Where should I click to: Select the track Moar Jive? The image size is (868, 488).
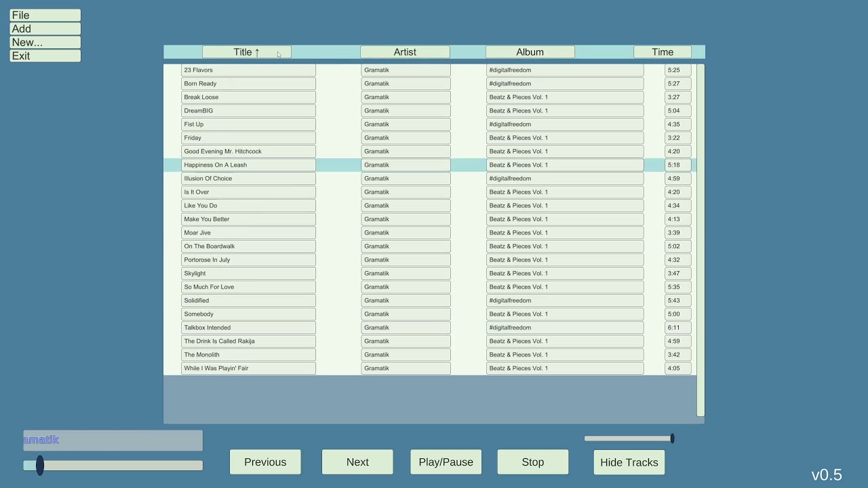click(x=248, y=232)
